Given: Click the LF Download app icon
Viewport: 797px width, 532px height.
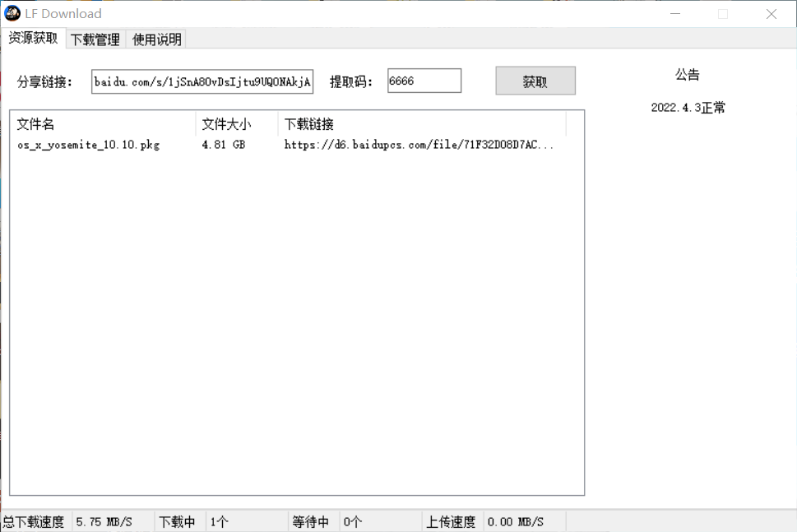Looking at the screenshot, I should (x=12, y=12).
